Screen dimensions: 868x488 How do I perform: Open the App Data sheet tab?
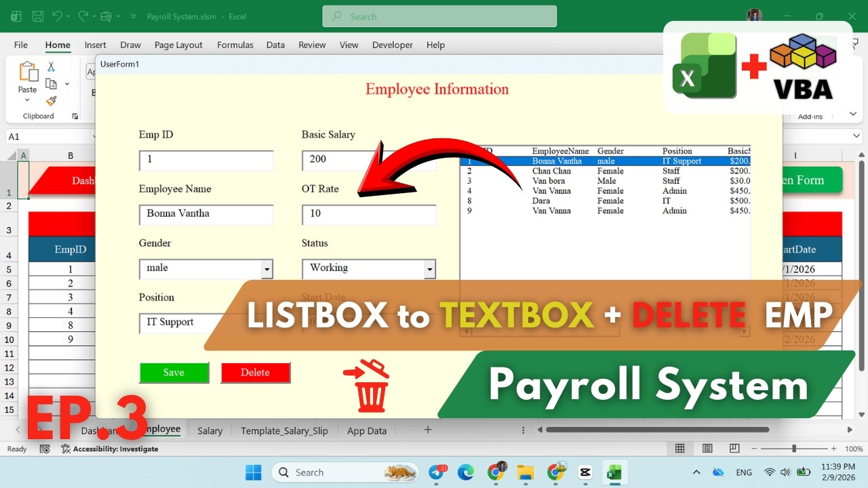pos(367,430)
